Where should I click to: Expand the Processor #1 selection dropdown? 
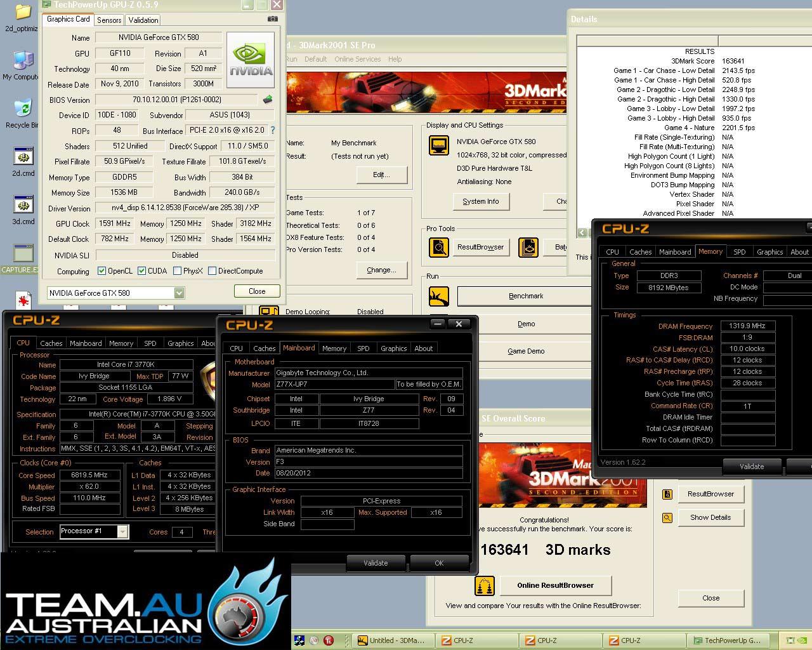pos(94,531)
